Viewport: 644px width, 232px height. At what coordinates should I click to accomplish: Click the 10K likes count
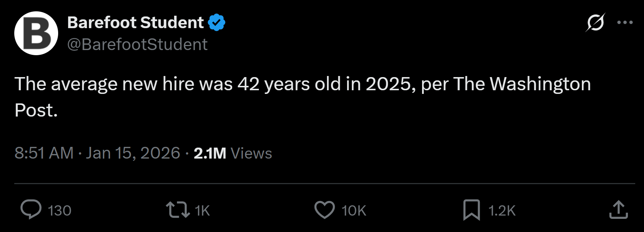click(354, 211)
